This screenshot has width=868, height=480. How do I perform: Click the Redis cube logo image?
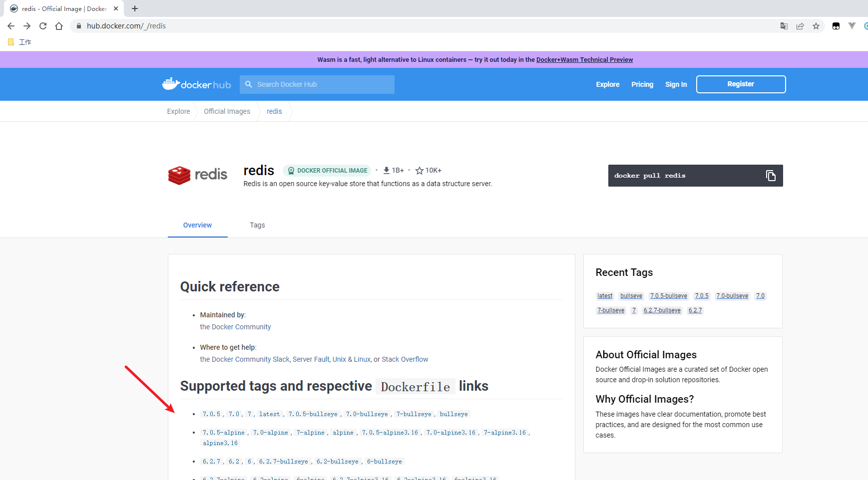click(178, 175)
